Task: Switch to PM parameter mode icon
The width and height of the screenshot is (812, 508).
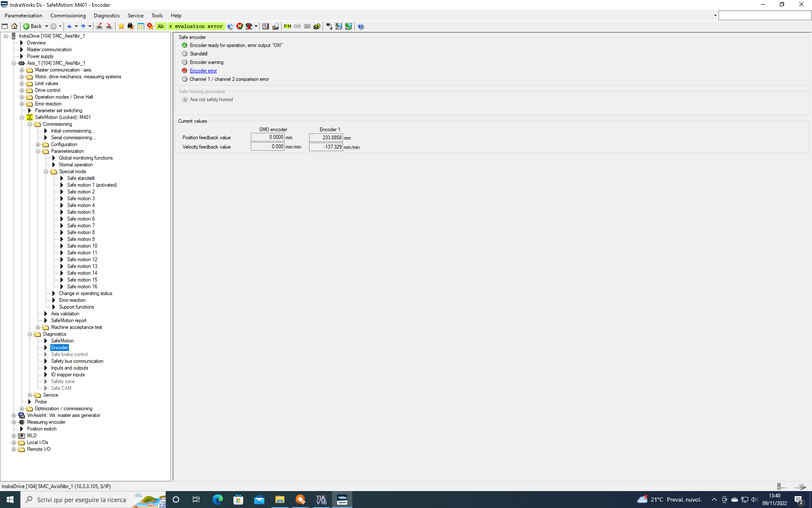Action: [x=288, y=26]
